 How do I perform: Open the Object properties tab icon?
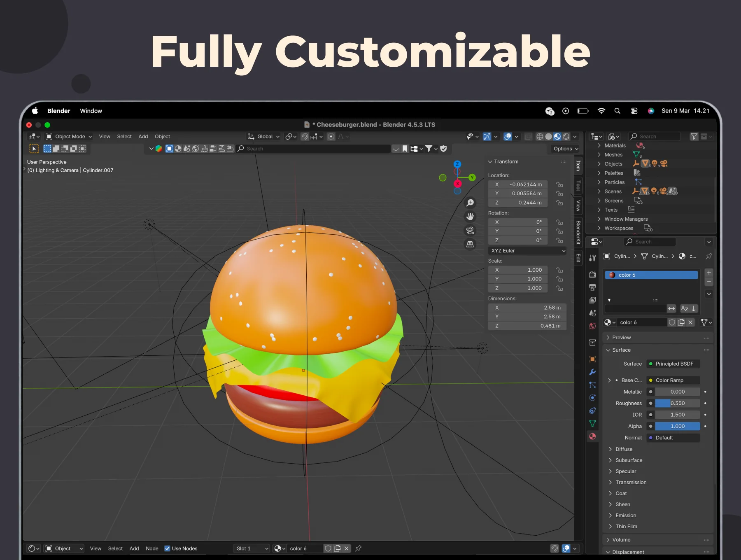point(592,359)
